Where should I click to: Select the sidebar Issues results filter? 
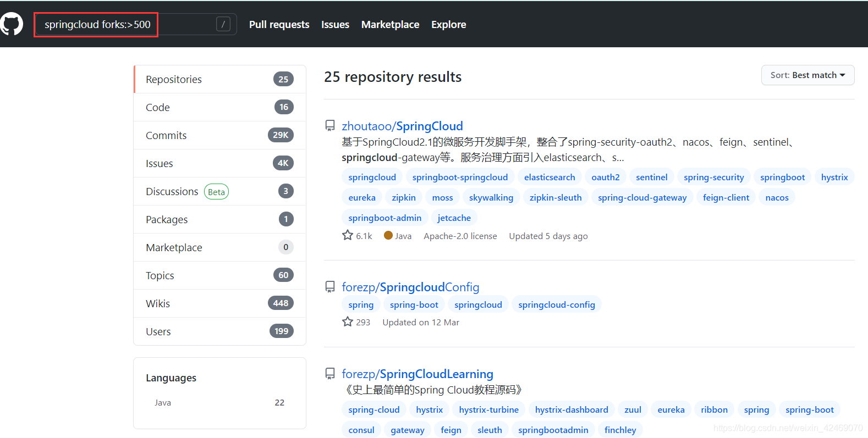click(219, 163)
